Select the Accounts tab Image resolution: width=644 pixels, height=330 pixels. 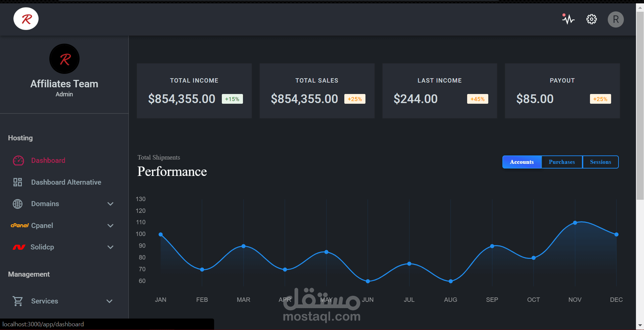(x=522, y=162)
